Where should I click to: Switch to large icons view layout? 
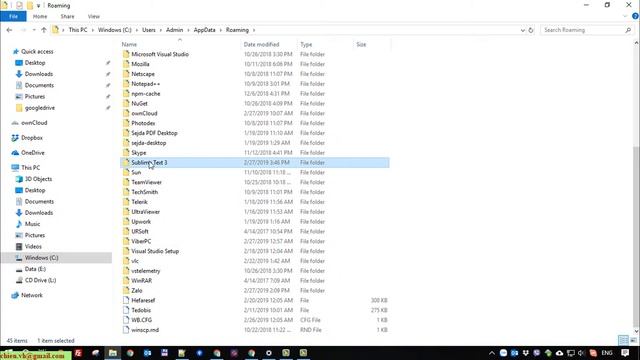coord(633,340)
